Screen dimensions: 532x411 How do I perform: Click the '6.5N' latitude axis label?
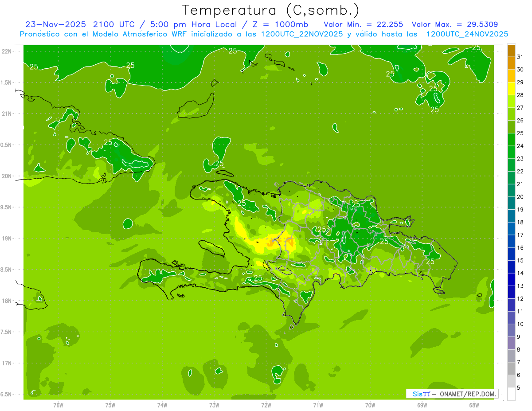[7, 394]
